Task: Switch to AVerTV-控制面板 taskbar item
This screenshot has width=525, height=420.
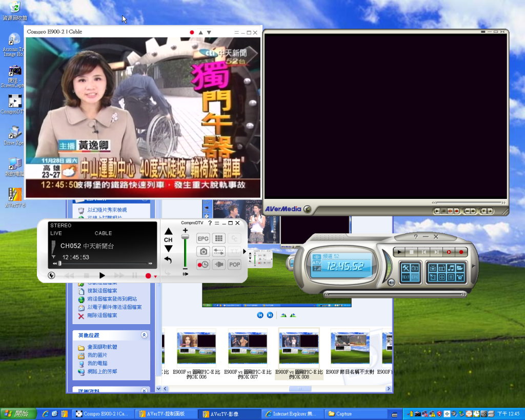Action: (166, 414)
